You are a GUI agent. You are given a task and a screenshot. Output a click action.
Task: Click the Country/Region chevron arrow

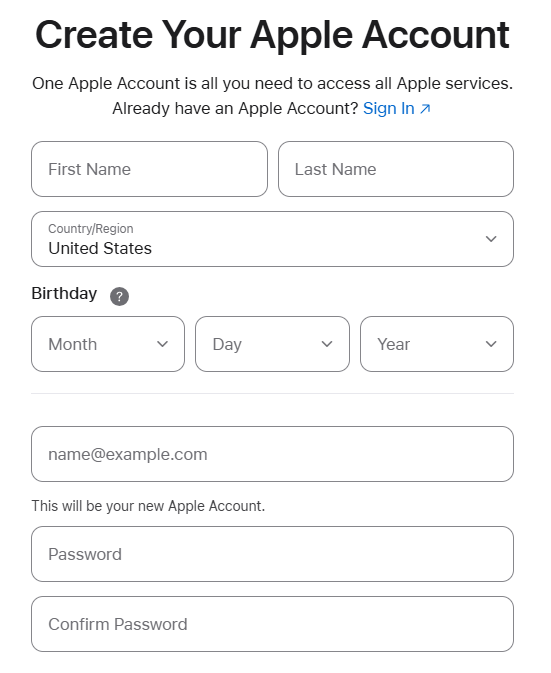pos(491,239)
